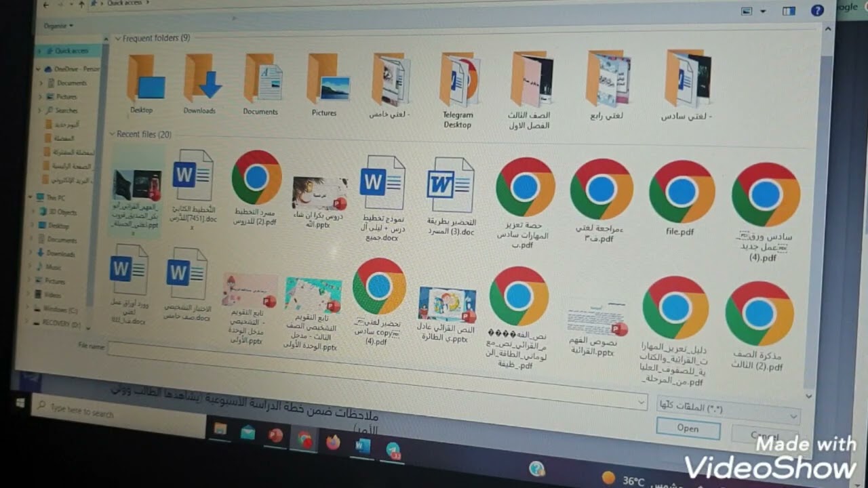Select the حصة تعزيز المهارات سادس .pdf file
Screen dimensions: 868x488
pos(524,203)
